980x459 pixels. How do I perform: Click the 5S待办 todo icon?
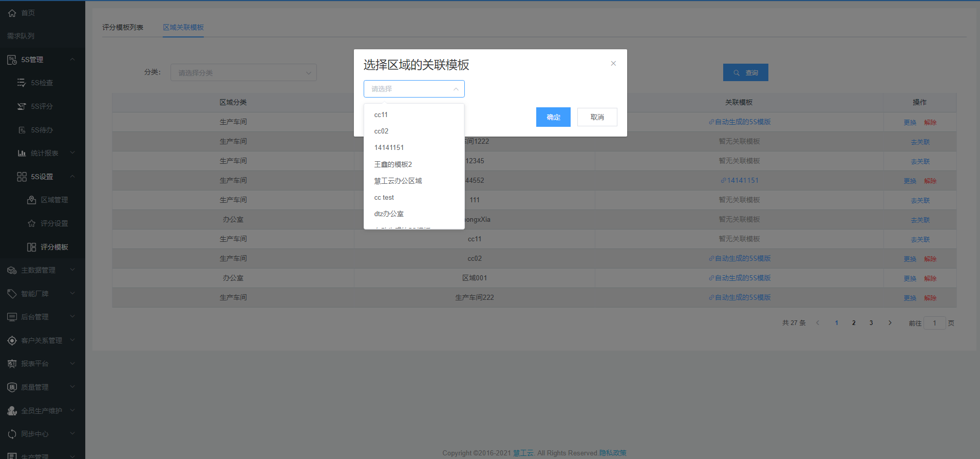(22, 130)
